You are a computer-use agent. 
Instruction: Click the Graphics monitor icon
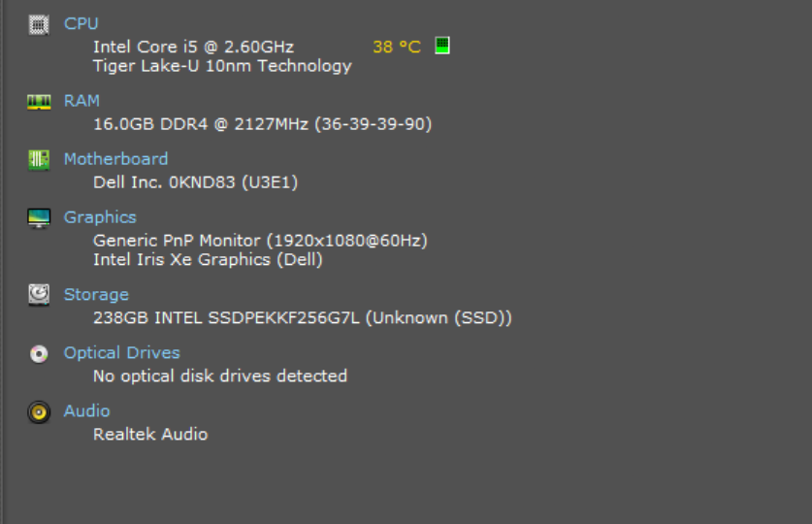[x=39, y=218]
